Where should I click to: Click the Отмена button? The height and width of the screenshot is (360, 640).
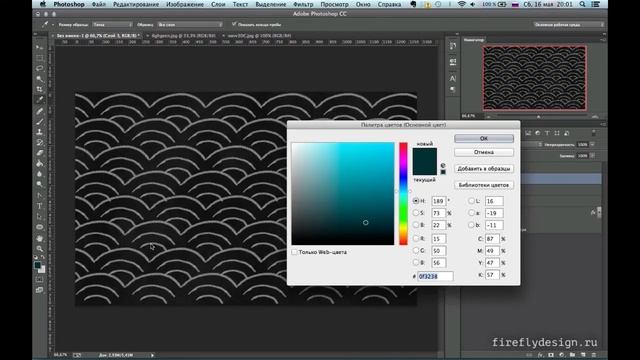point(484,152)
